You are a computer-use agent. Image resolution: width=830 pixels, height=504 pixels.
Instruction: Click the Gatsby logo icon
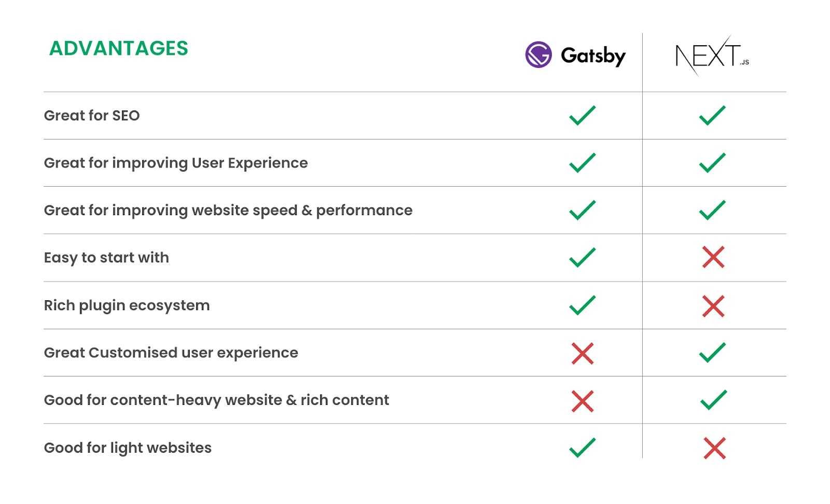(538, 54)
